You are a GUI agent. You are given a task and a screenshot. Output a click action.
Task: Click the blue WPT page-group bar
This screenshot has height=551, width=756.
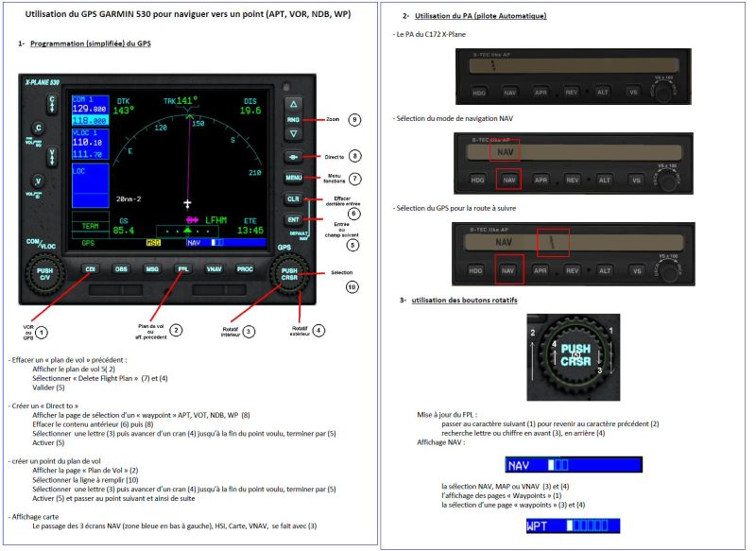coord(573,525)
